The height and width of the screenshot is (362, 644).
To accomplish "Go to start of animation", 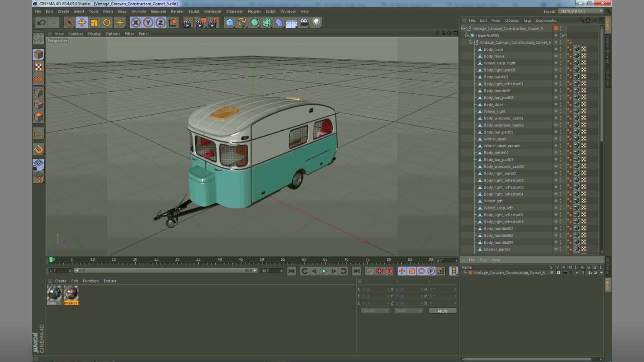I will (292, 271).
